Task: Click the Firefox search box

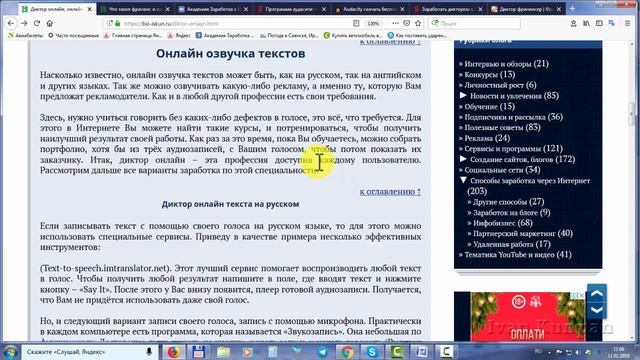Action: click(475, 23)
